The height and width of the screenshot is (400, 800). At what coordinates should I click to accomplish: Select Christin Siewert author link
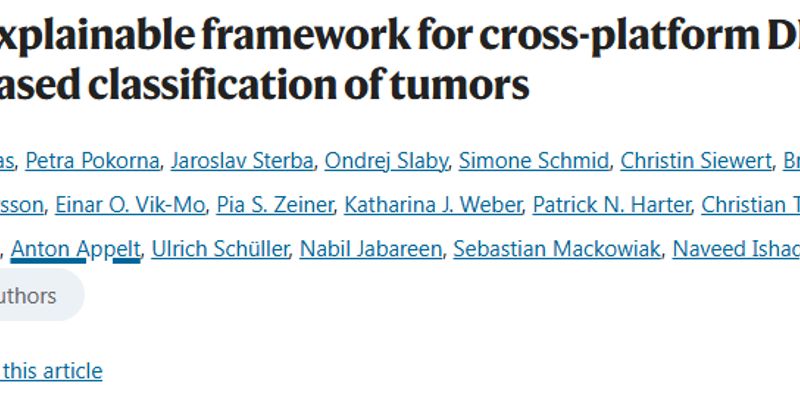[x=696, y=161]
